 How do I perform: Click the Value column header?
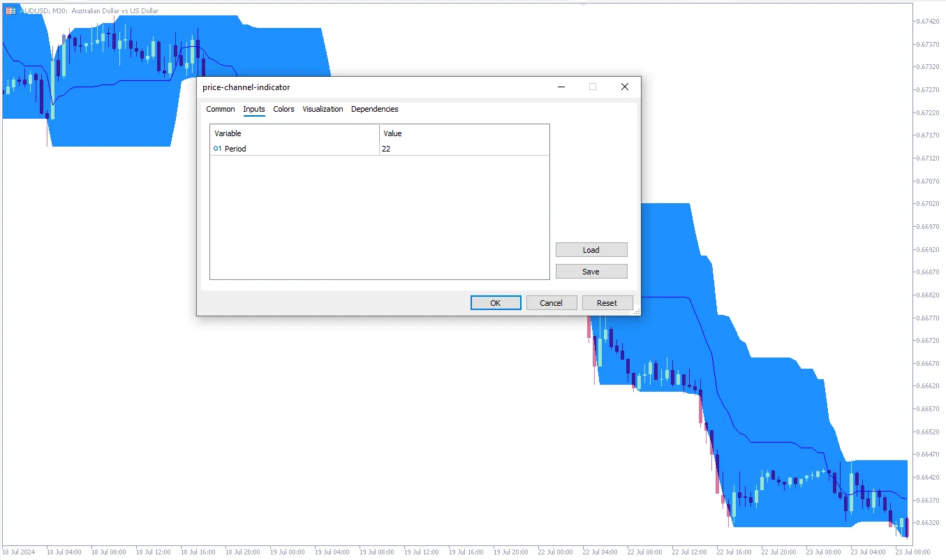[x=464, y=133]
